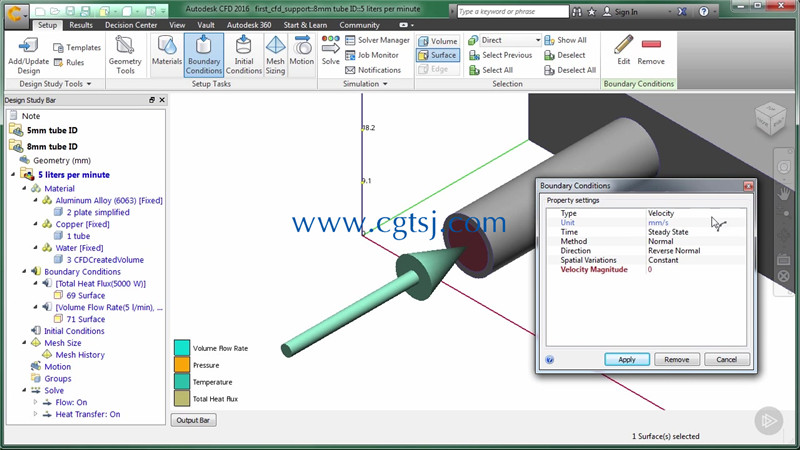Open the Autodesk 360 tab
The height and width of the screenshot is (450, 800).
click(x=249, y=25)
